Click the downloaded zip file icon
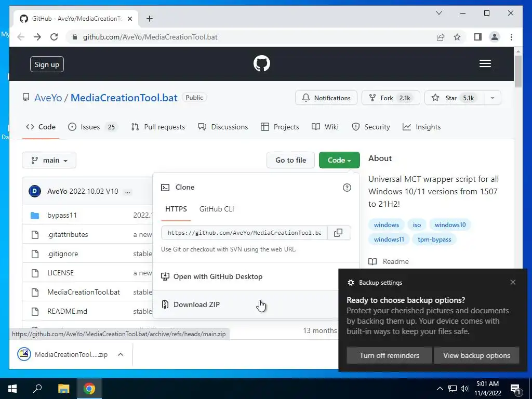Screen dimensions: 532x399 [x=24, y=354]
